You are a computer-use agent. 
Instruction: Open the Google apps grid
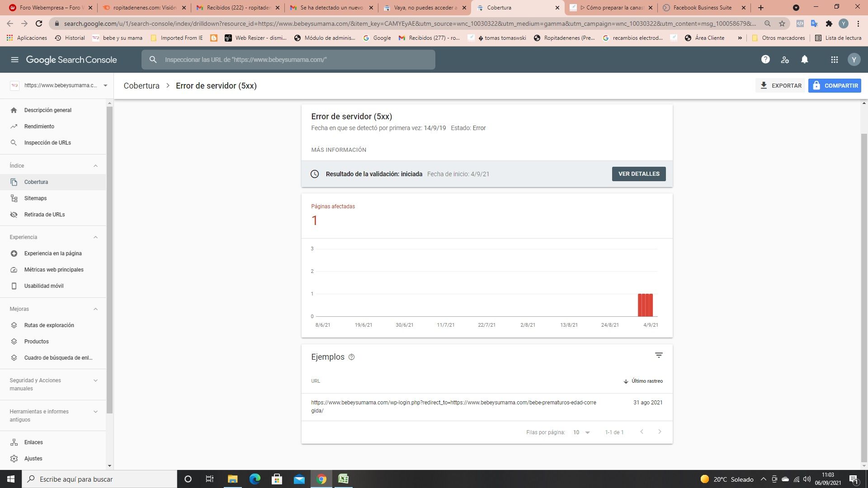click(835, 60)
